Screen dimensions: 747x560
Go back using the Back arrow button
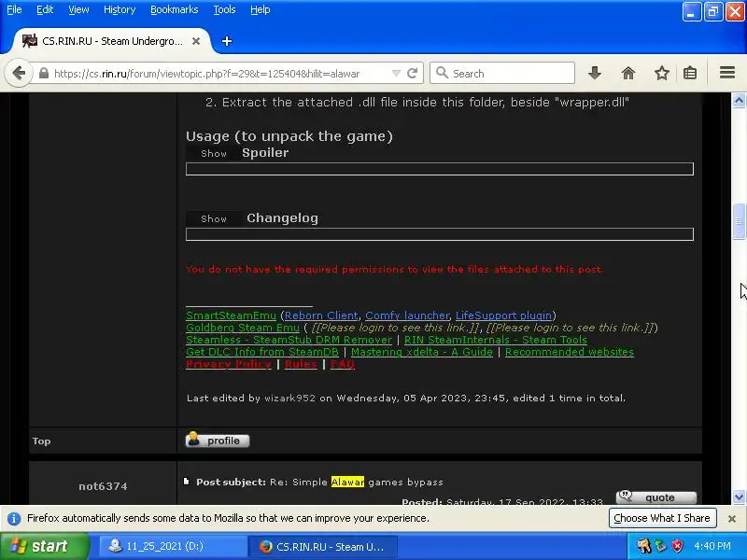coord(19,74)
